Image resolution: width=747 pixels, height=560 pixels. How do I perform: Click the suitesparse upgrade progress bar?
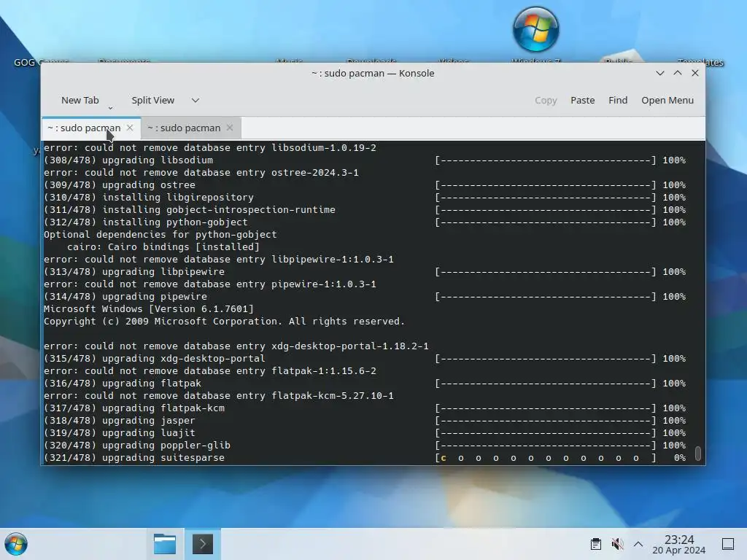(x=546, y=458)
